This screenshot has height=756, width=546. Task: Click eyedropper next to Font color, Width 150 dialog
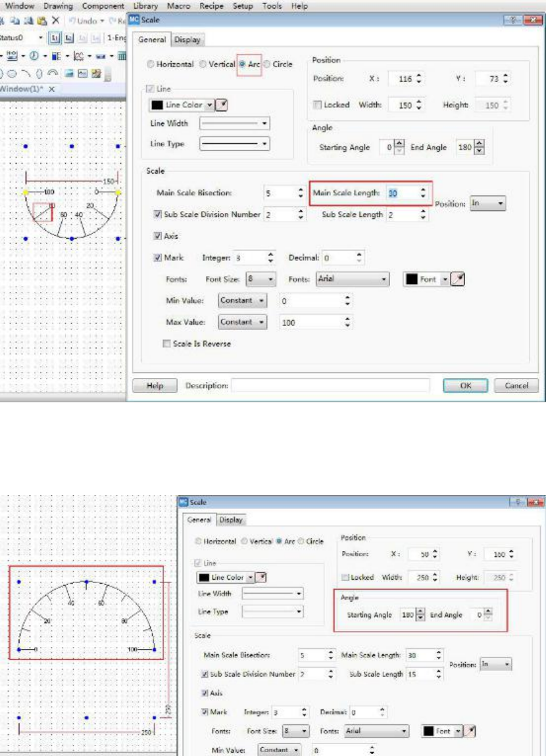click(x=457, y=279)
